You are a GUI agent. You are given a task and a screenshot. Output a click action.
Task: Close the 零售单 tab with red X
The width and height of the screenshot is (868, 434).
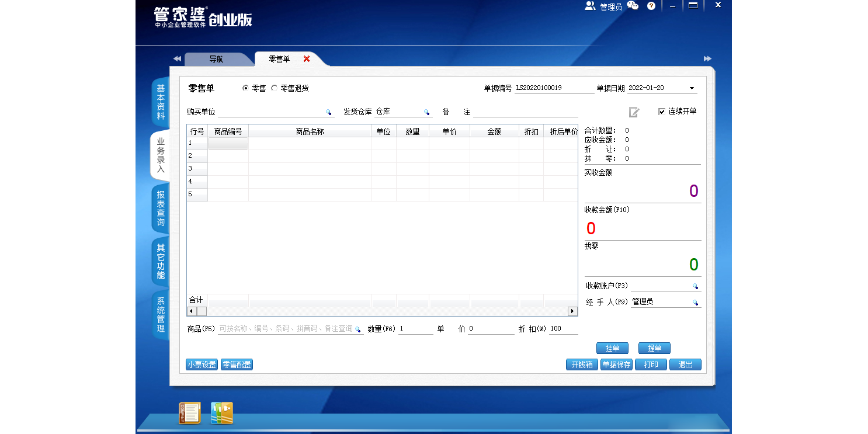click(x=307, y=59)
